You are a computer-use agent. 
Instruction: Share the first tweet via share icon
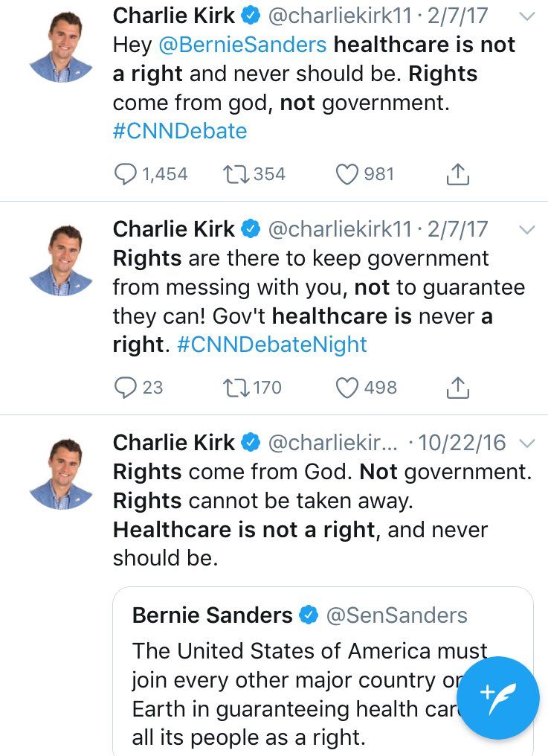[x=457, y=174]
